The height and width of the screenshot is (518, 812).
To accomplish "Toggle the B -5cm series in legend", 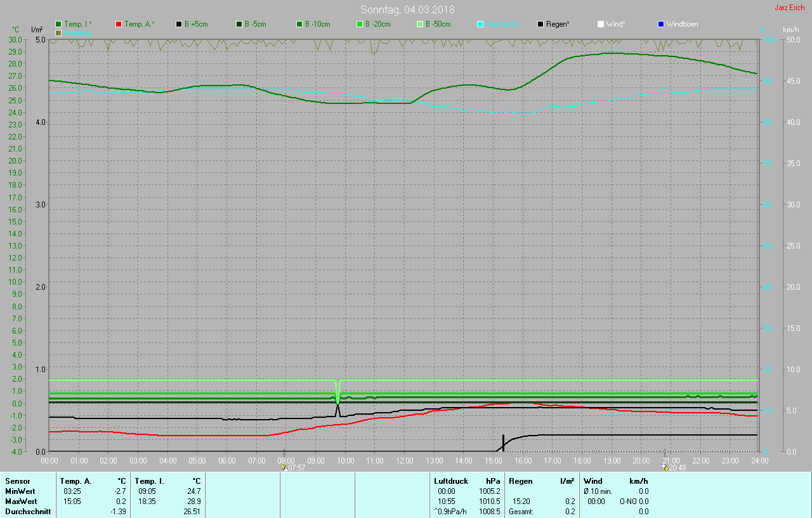I will (x=239, y=24).
